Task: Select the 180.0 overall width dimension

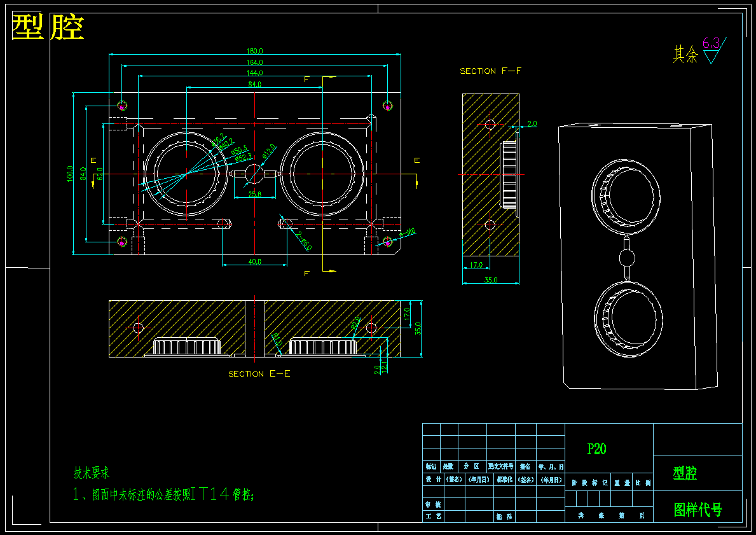Action: click(254, 51)
